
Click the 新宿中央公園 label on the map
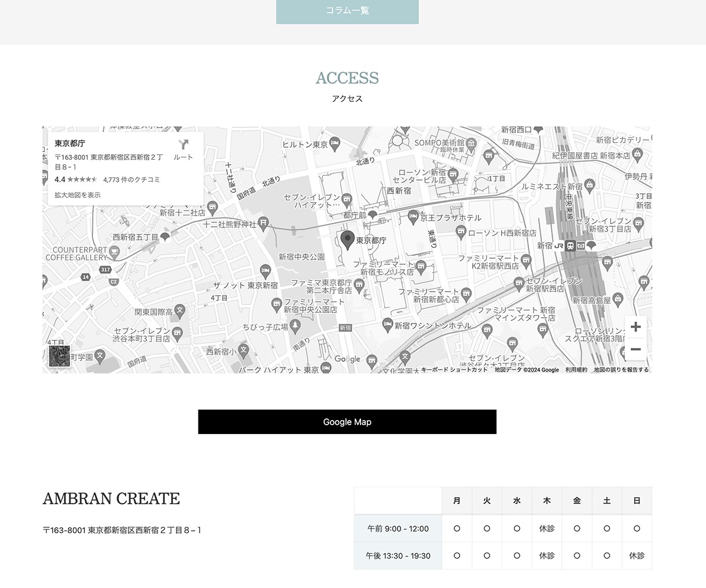coord(301,256)
